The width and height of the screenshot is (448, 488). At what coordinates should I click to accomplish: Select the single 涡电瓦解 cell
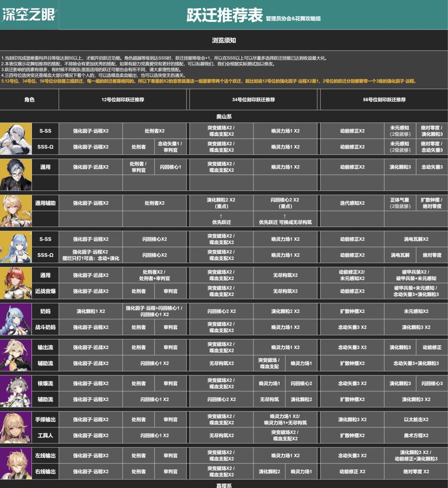[x=400, y=255]
